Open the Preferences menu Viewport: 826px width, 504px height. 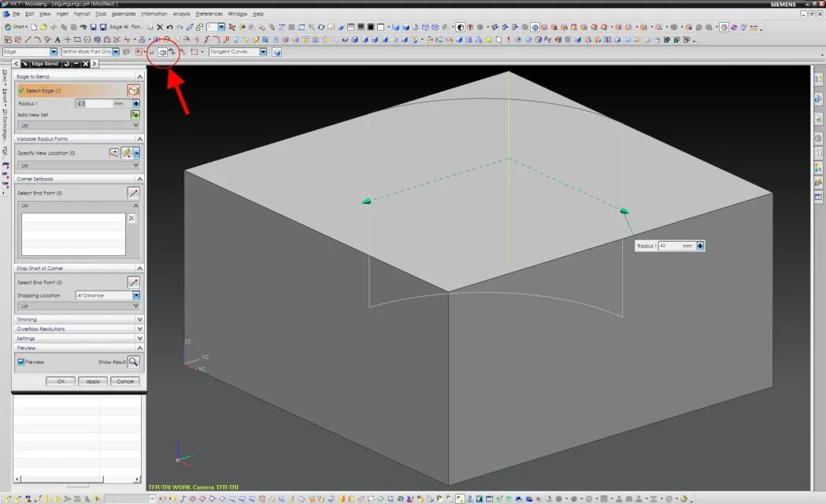209,14
